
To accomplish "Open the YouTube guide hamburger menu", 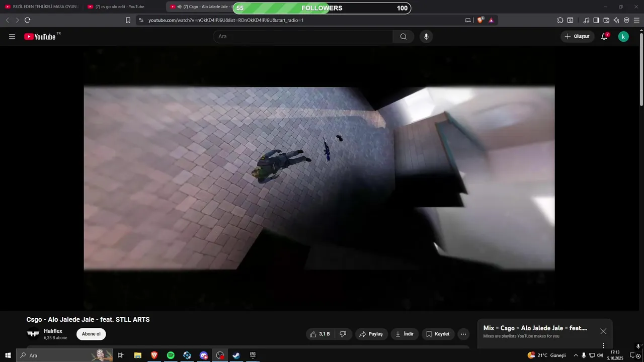I will coord(12,37).
